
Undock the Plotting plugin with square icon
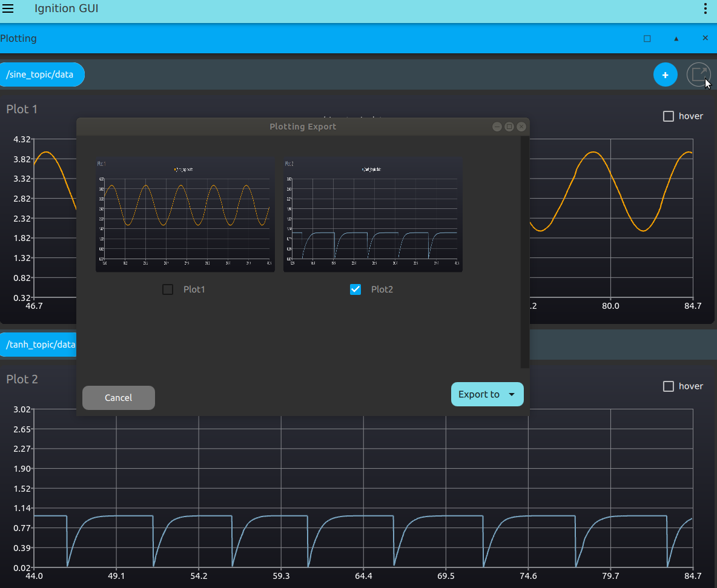[x=647, y=38]
